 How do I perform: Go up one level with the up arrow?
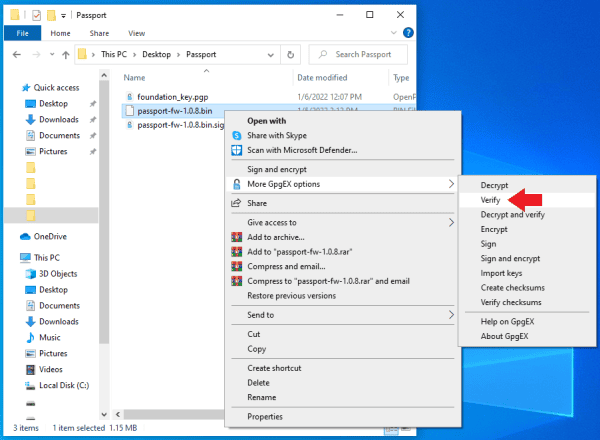click(x=66, y=55)
